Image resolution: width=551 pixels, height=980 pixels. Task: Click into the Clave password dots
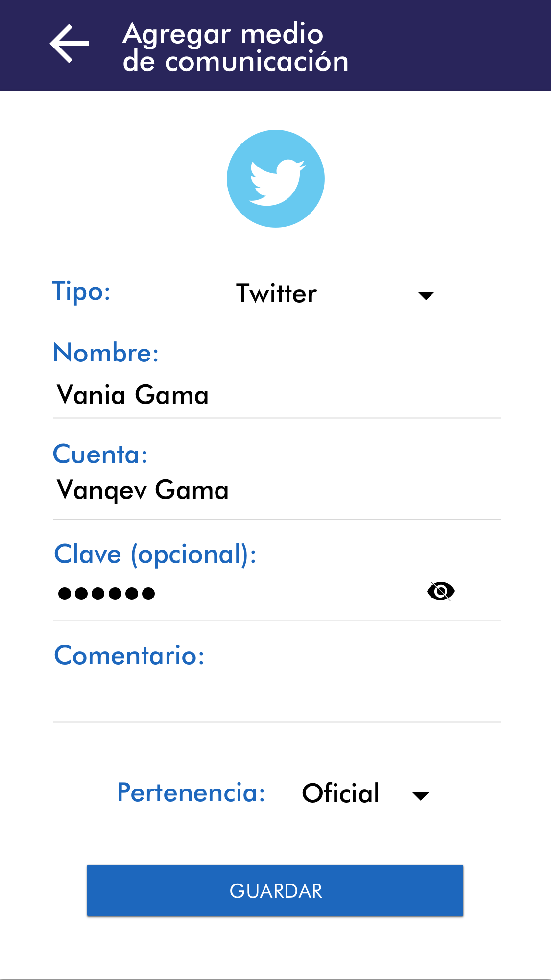(x=107, y=594)
